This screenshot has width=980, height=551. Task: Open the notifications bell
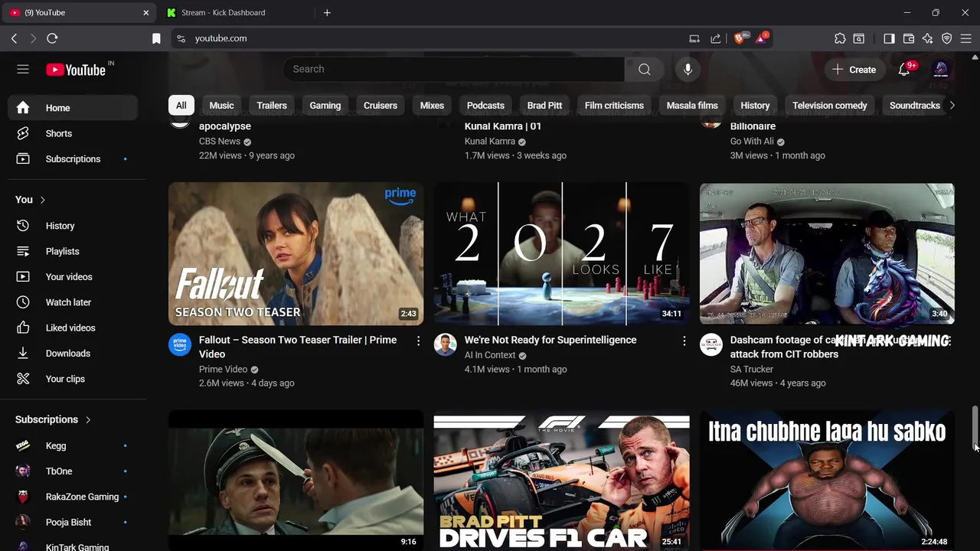point(904,69)
